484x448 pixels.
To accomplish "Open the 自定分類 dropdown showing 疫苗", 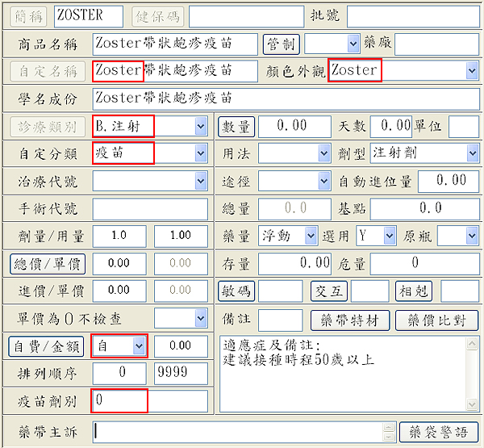I will tap(200, 153).
